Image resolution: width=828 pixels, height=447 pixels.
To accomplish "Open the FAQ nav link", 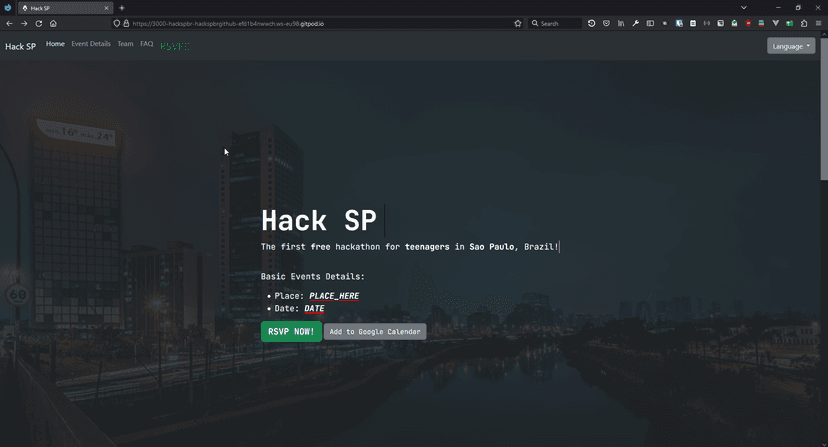I will tap(147, 44).
